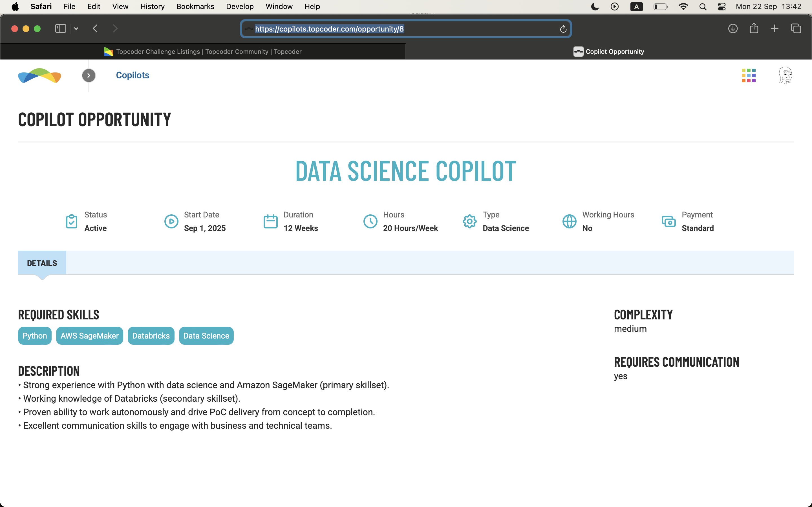Expand the navigation chevron beside logo
This screenshot has width=812, height=507.
pyautogui.click(x=89, y=75)
